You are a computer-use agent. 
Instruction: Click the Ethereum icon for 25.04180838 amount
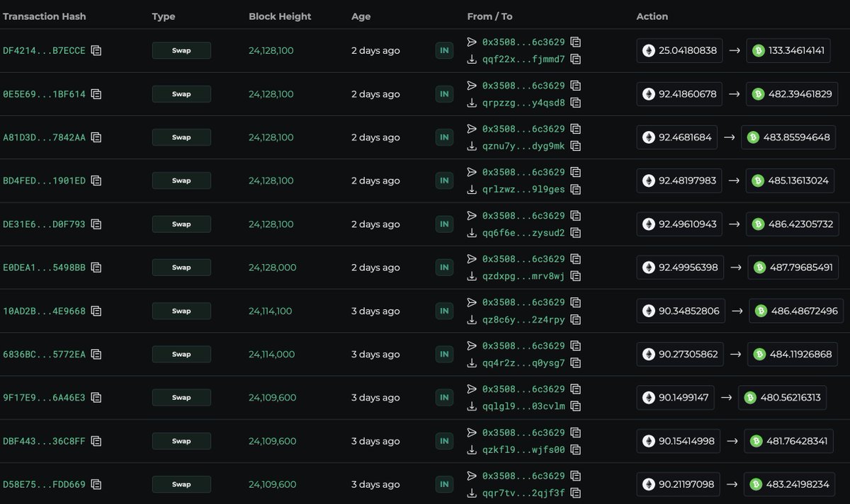coord(649,51)
